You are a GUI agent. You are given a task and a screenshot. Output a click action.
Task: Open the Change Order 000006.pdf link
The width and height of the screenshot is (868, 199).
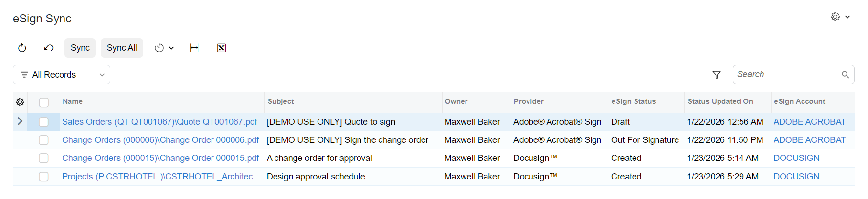coord(160,140)
